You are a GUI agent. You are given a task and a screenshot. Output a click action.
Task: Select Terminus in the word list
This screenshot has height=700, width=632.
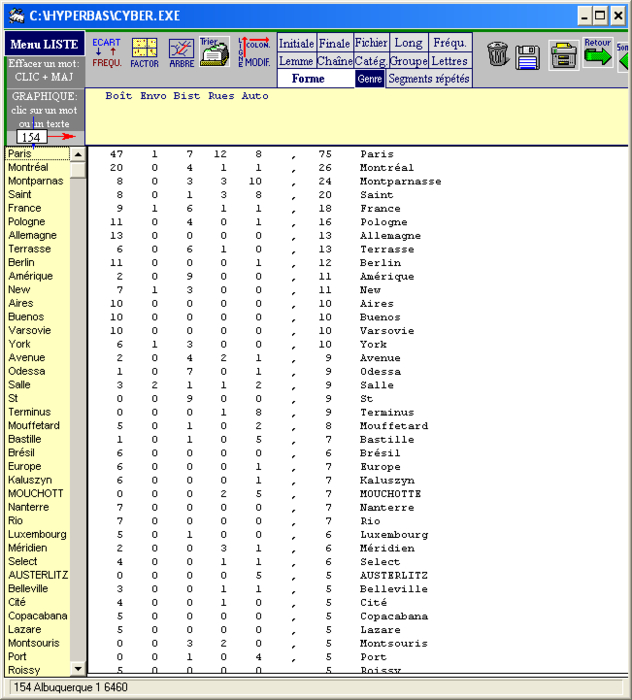coord(38,412)
